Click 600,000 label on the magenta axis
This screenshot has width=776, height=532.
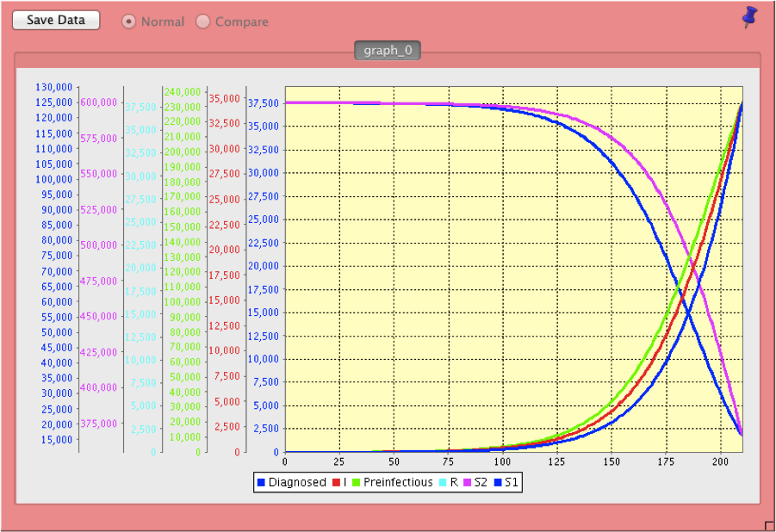click(x=98, y=102)
